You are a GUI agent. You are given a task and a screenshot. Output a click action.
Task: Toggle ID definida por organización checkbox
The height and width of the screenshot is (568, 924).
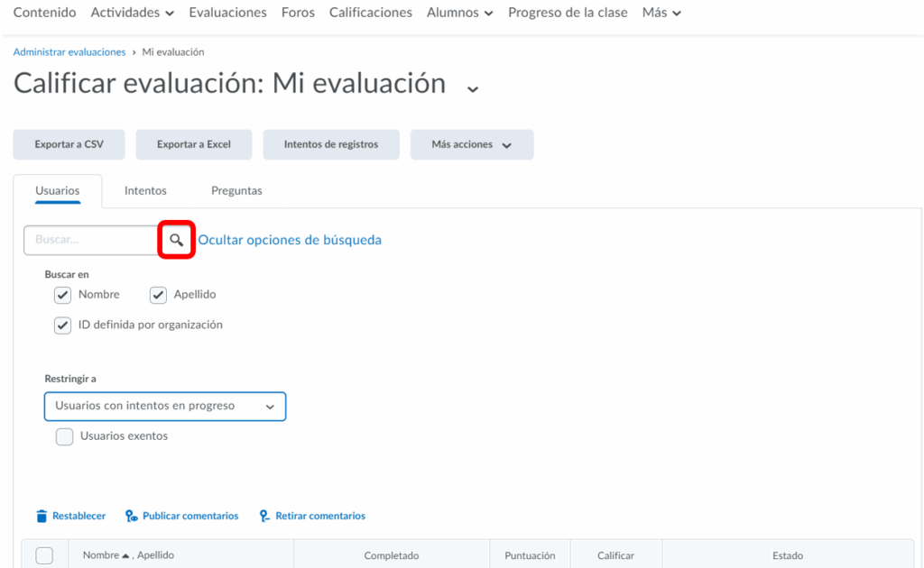coord(62,325)
